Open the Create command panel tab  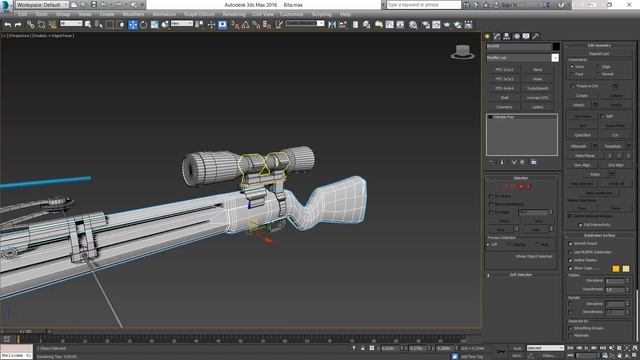click(x=487, y=36)
